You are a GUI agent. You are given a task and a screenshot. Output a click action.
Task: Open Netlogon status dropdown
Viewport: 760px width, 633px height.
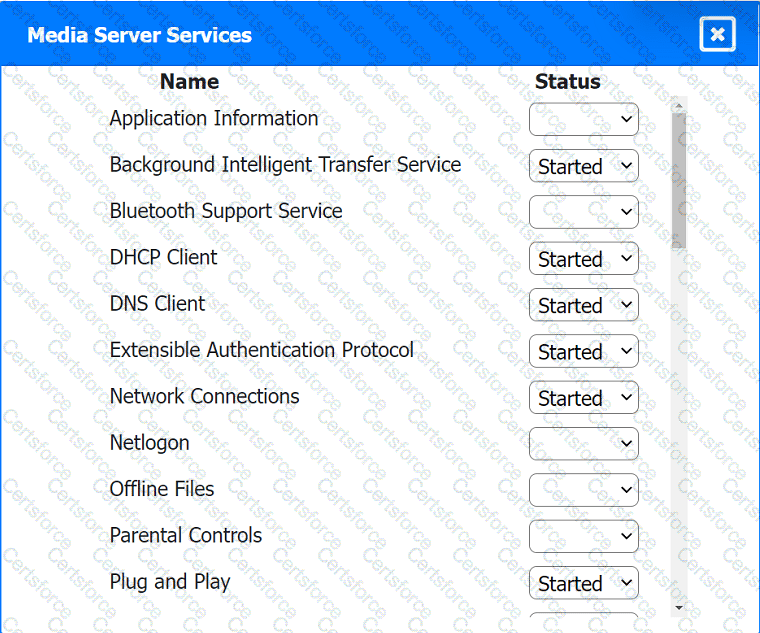click(583, 444)
